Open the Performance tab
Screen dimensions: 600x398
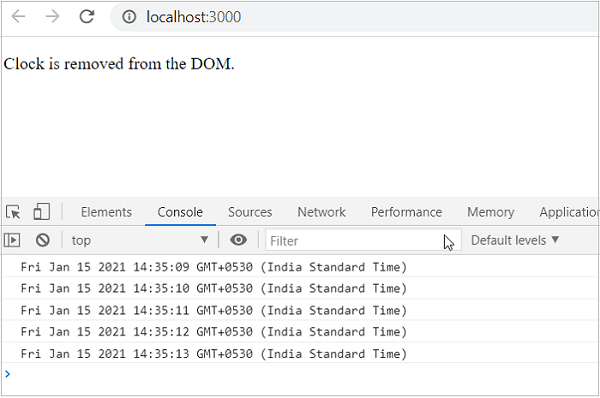[406, 212]
